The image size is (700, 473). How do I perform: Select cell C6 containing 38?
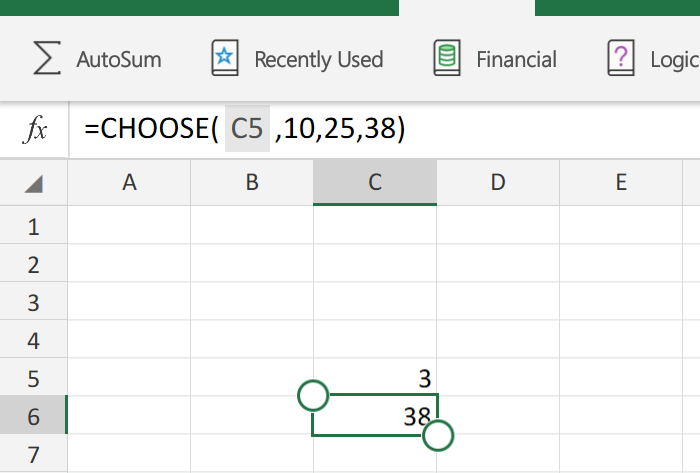coord(375,415)
